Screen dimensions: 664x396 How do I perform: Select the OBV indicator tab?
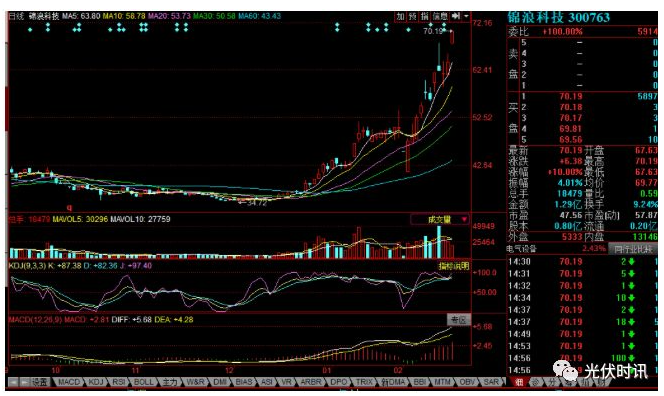pyautogui.click(x=468, y=382)
